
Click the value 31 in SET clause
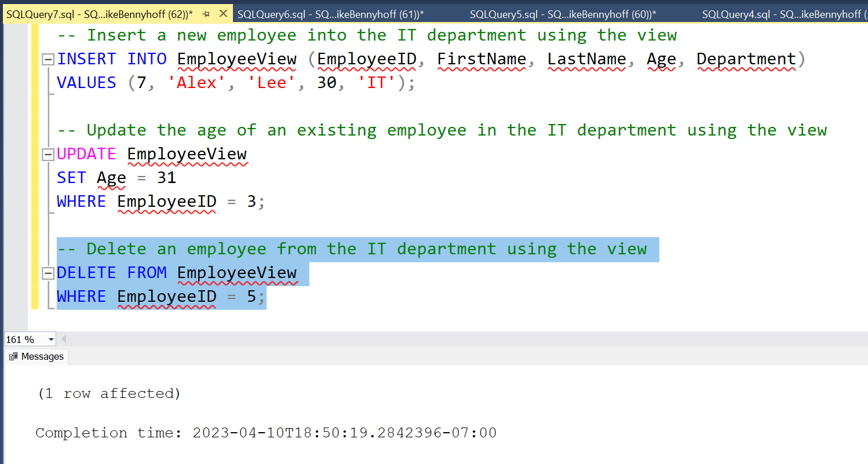pyautogui.click(x=167, y=178)
